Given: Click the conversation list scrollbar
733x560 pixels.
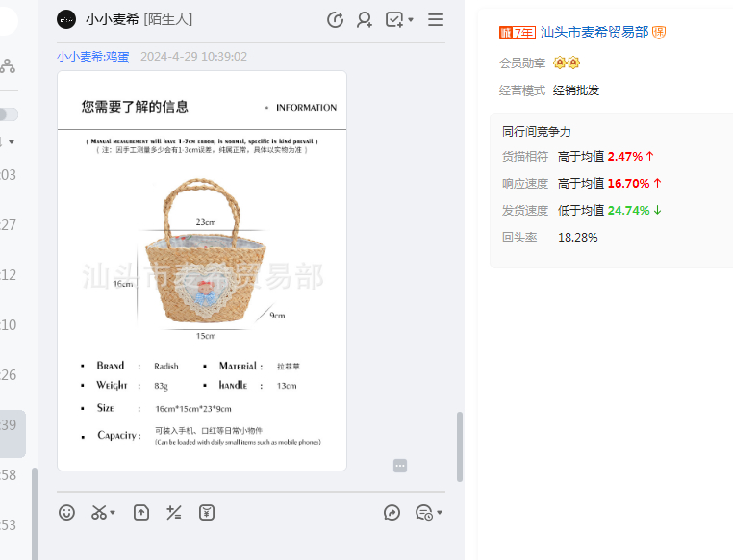Looking at the screenshot, I should (35, 513).
